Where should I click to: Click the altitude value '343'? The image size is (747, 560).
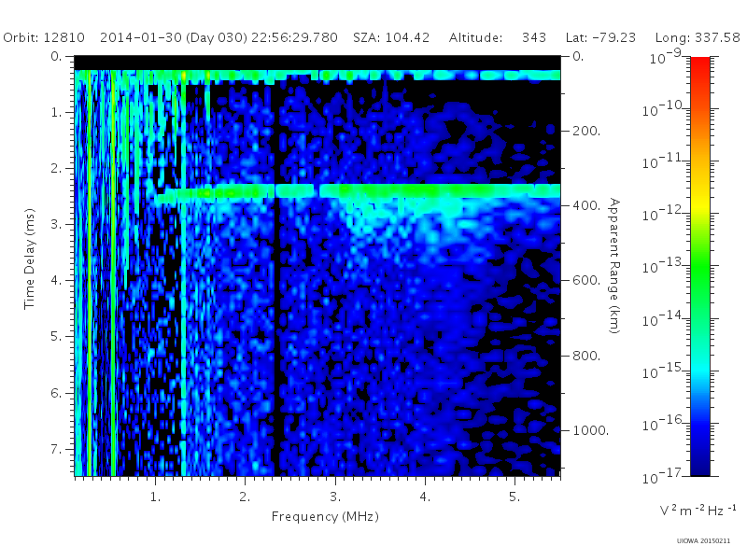click(534, 37)
